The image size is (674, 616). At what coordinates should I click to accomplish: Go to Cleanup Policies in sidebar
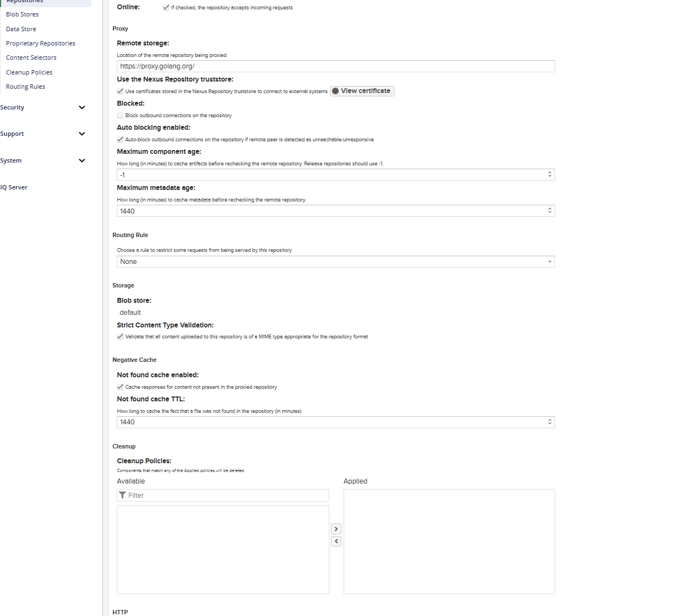29,72
